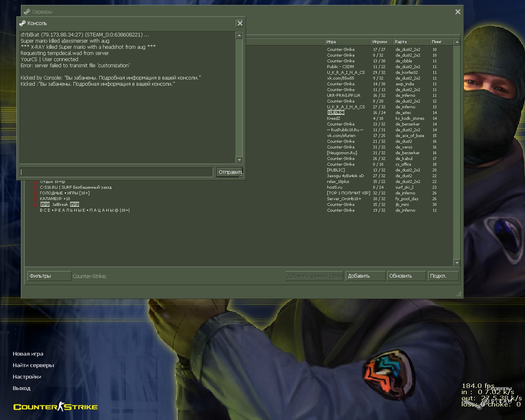Click the 'vk.com/xfurien' game cell

(341, 136)
